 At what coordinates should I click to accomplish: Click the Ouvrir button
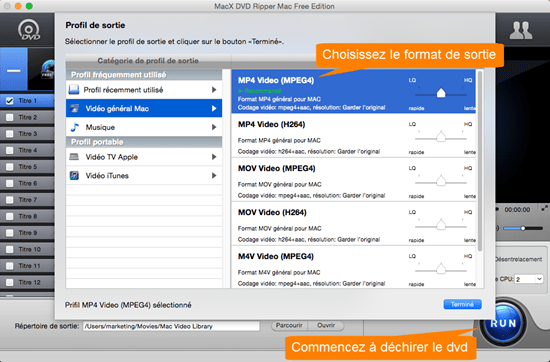click(x=326, y=326)
